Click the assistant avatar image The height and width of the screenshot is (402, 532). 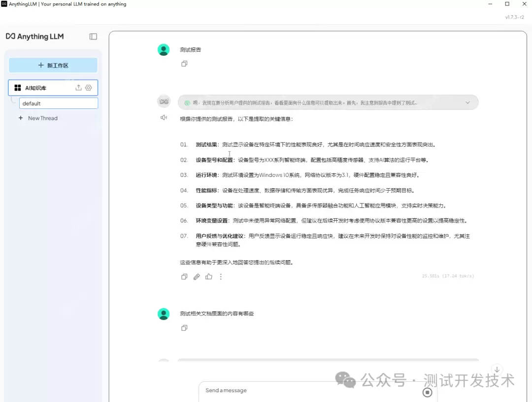164,101
